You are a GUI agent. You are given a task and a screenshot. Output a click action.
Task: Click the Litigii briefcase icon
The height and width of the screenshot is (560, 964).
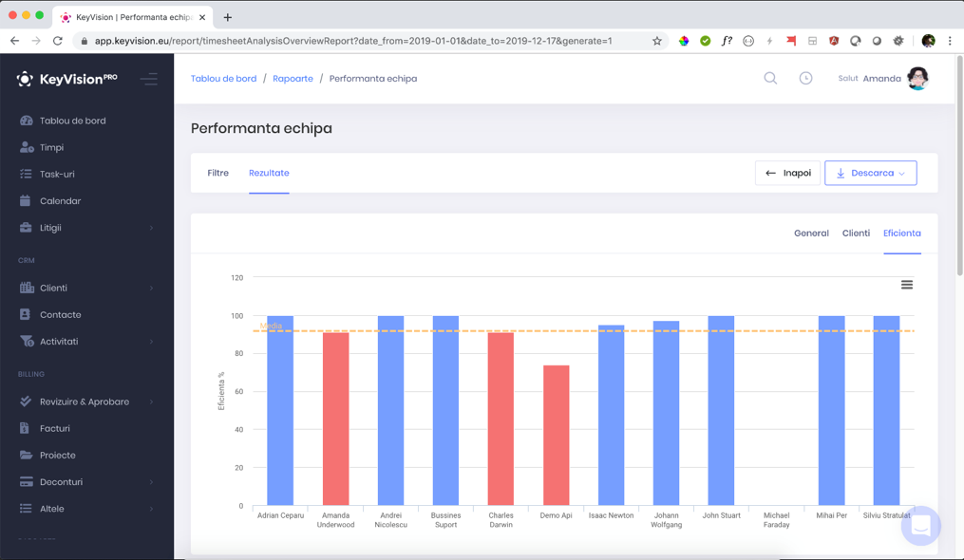(26, 228)
